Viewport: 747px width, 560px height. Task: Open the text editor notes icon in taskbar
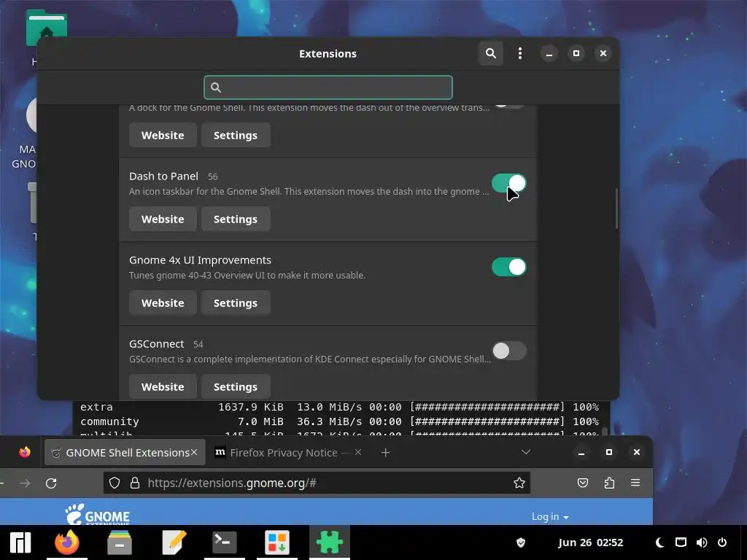174,542
